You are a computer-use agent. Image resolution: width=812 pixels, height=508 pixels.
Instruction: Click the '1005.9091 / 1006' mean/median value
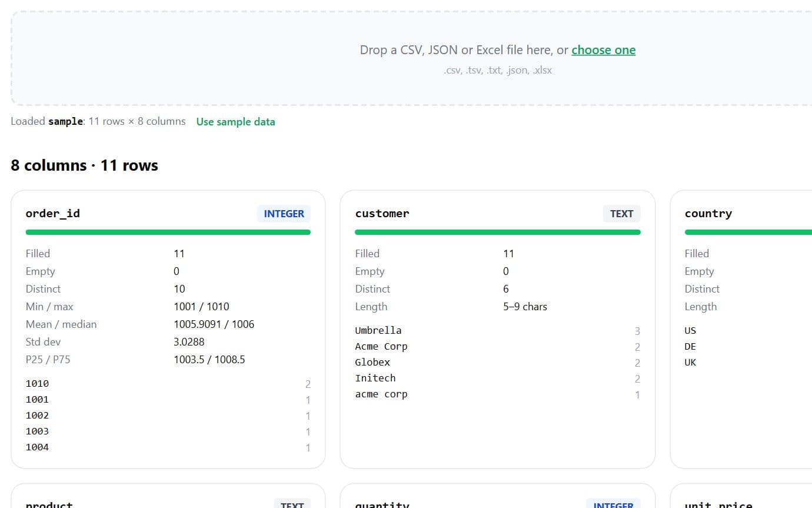point(214,324)
